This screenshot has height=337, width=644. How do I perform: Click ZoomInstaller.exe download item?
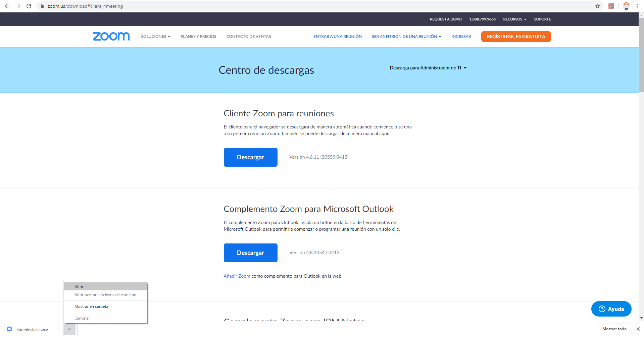[x=32, y=330]
